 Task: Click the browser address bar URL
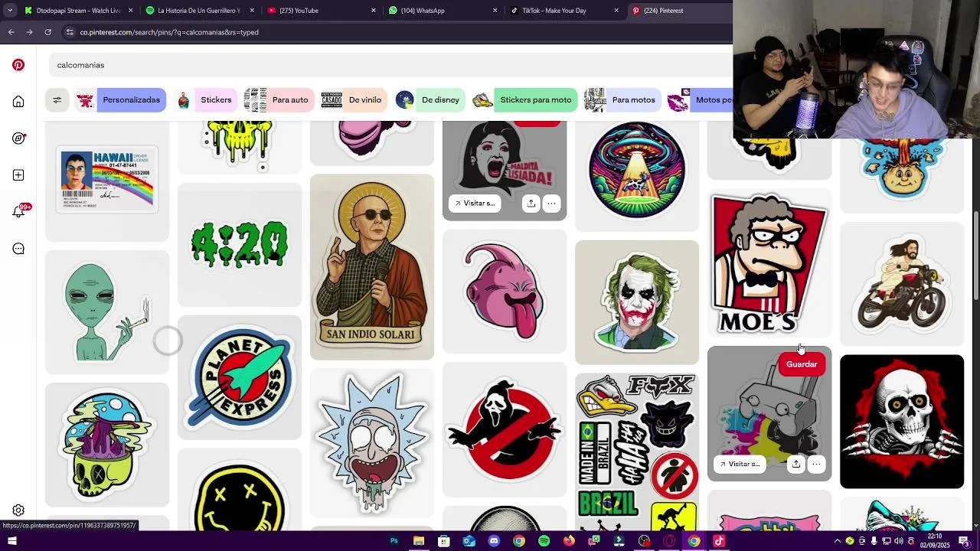pyautogui.click(x=169, y=32)
